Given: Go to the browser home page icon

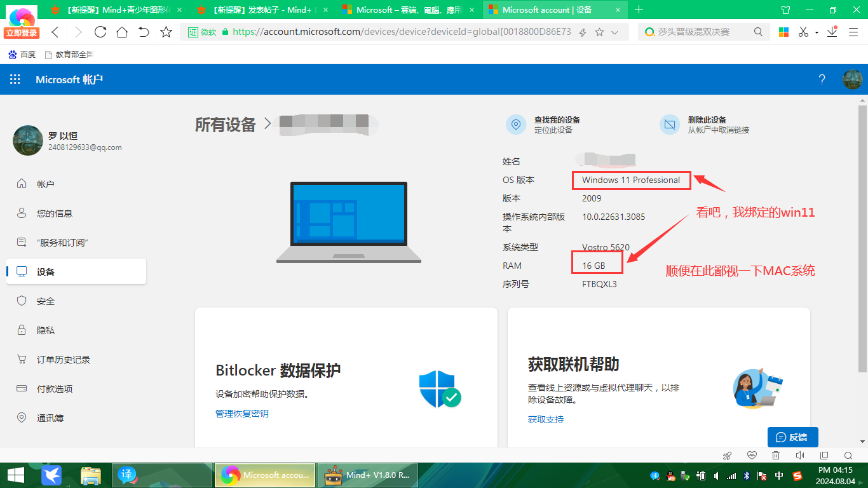Looking at the screenshot, I should tap(122, 32).
